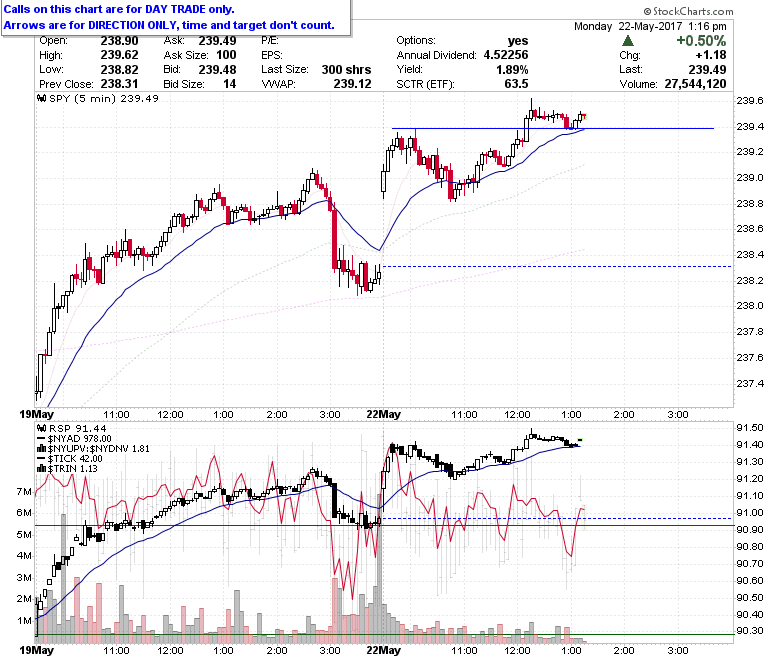Click the '$NYAD 978.00' legend entry
The width and height of the screenshot is (780, 659).
pos(80,439)
